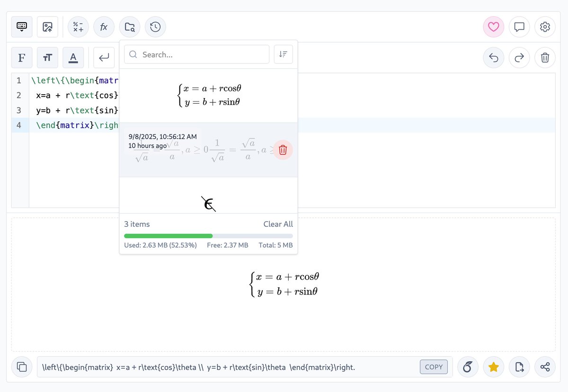
Task: Click the 'Total: 5 MB' text
Action: coord(275,245)
